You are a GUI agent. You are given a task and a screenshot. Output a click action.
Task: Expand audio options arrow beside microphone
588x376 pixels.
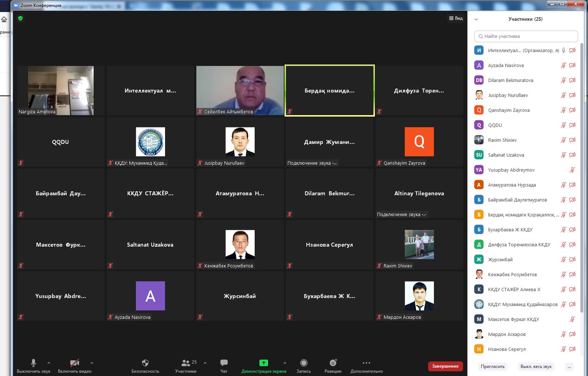[49, 363]
